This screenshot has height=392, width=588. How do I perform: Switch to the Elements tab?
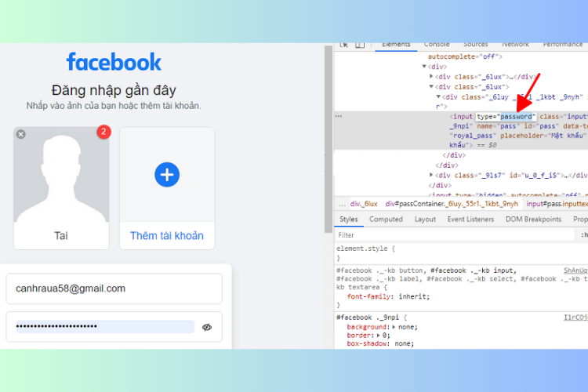pos(396,45)
